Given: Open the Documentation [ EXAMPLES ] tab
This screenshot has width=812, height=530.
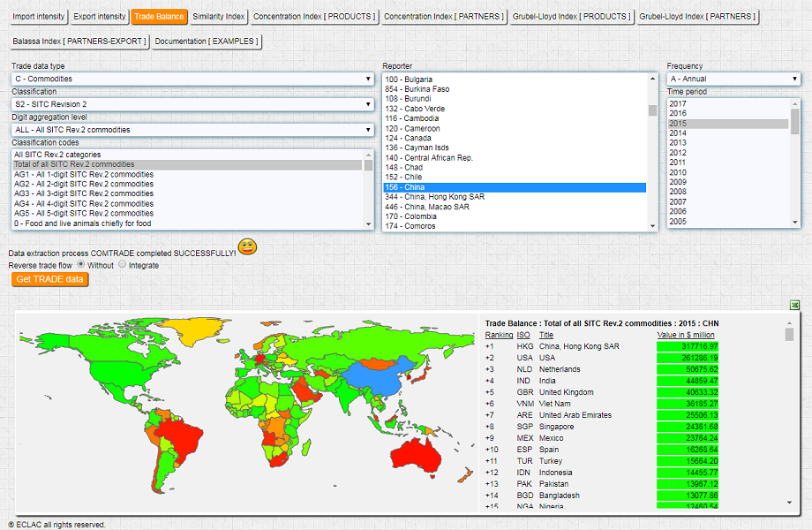Looking at the screenshot, I should coord(207,42).
